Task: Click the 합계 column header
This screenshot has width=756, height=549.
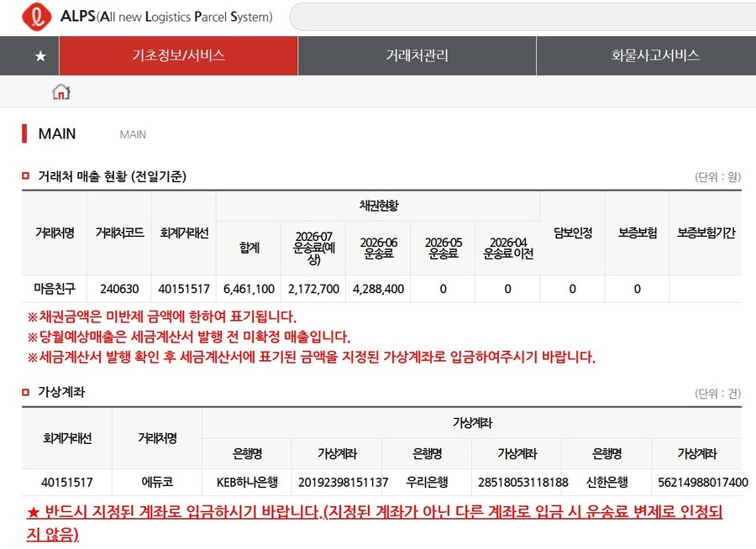Action: coord(249,248)
